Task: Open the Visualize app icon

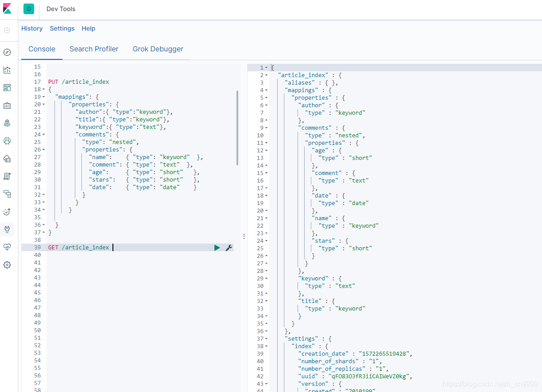Action: coord(7,70)
